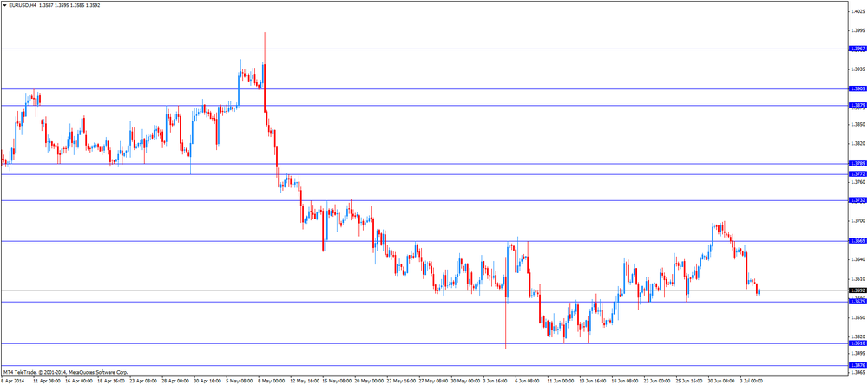This screenshot has height=385, width=868.
Task: Click the 27 May 08:00 time label
Action: click(433, 382)
